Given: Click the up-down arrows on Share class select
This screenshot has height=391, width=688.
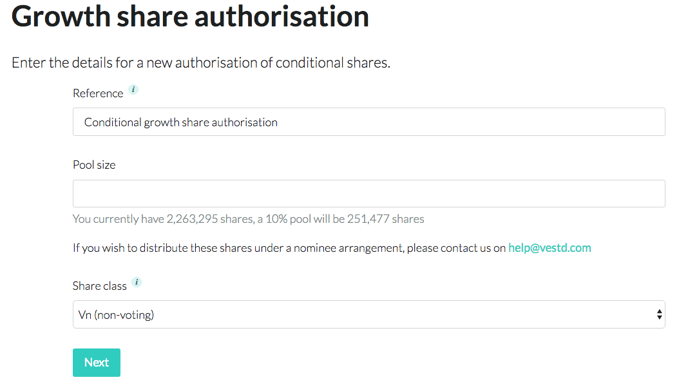Looking at the screenshot, I should [659, 314].
